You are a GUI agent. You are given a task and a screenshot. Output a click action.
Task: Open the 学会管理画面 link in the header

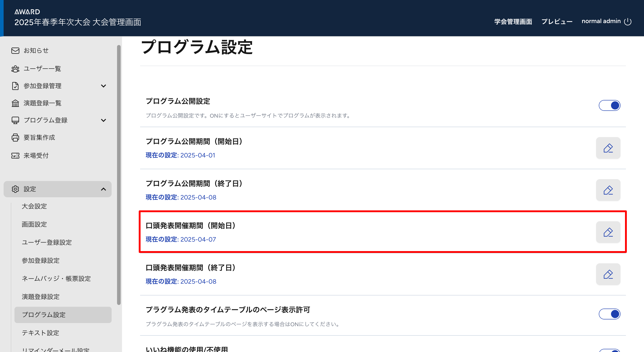513,21
